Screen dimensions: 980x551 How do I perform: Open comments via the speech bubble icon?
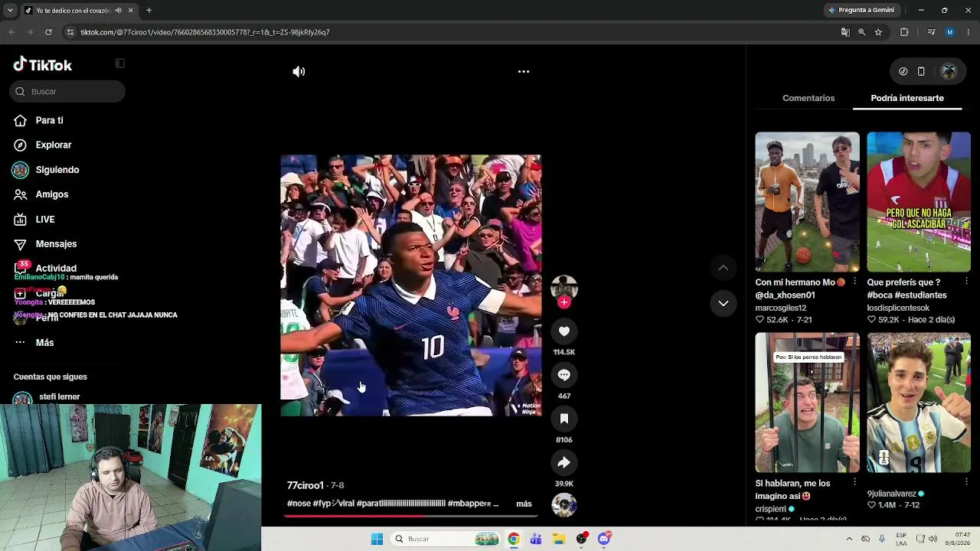(564, 375)
